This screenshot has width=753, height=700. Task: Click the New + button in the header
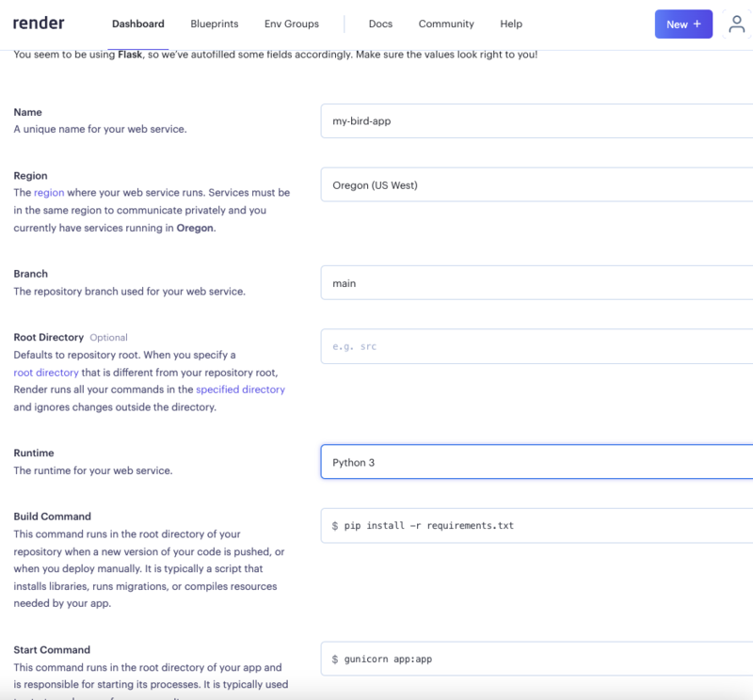click(683, 24)
